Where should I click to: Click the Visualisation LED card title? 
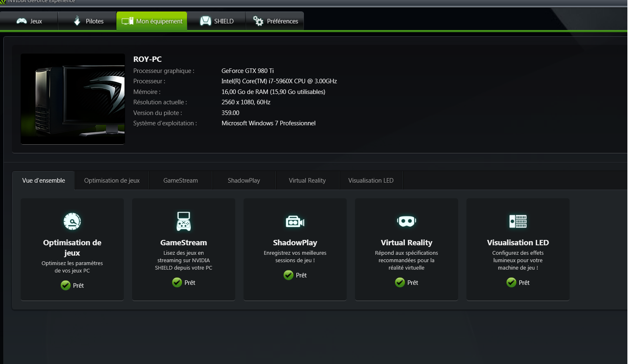518,243
